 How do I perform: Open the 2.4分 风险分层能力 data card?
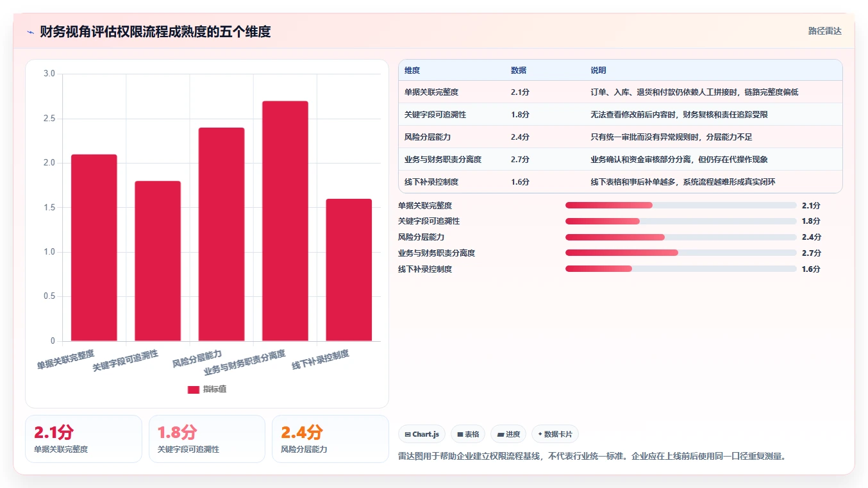pos(330,439)
